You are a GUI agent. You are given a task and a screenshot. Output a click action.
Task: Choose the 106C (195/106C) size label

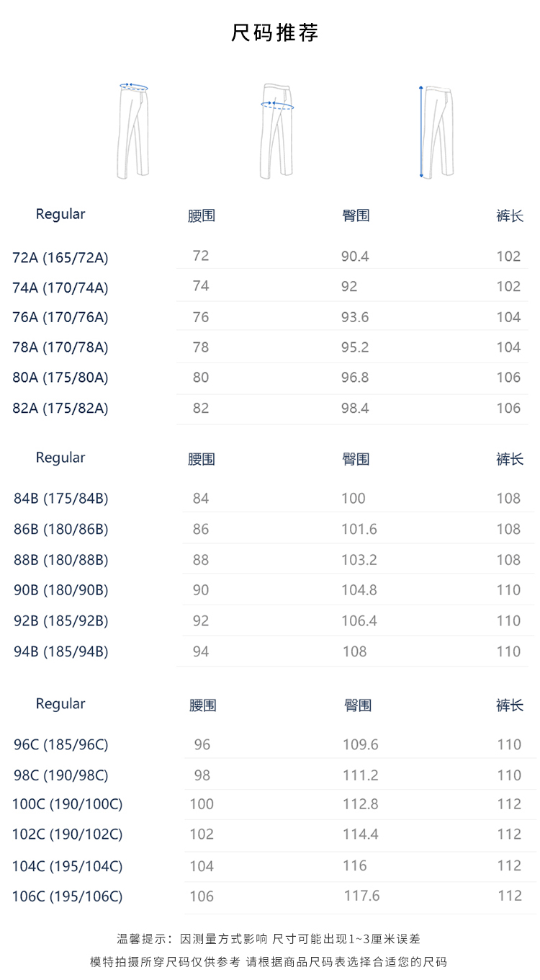click(67, 896)
